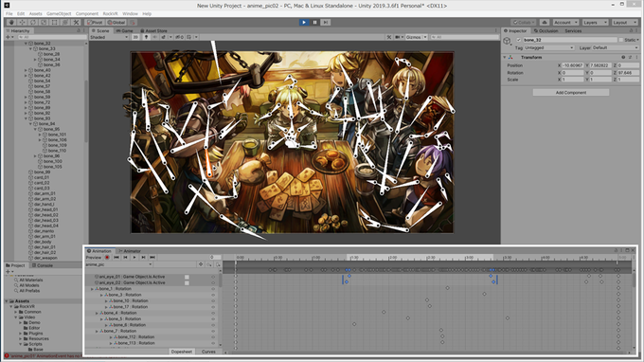This screenshot has width=644, height=362.
Task: Open scene component tools icon
Action: pos(388,37)
